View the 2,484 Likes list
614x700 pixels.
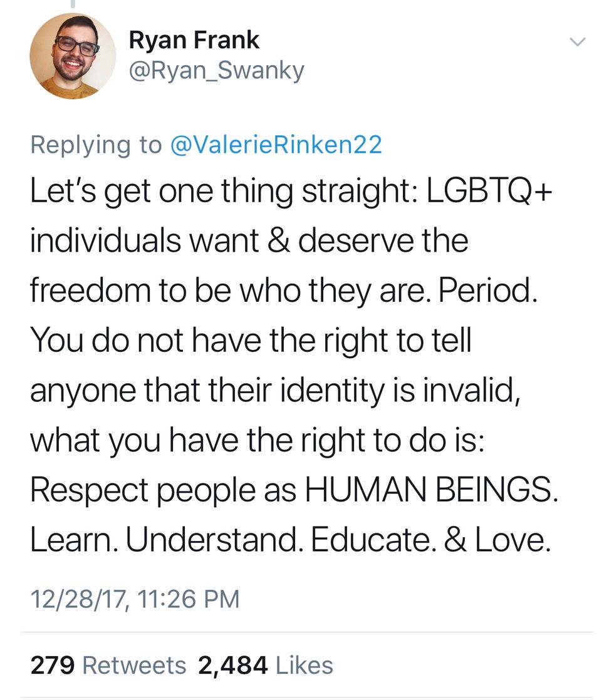[x=265, y=664]
